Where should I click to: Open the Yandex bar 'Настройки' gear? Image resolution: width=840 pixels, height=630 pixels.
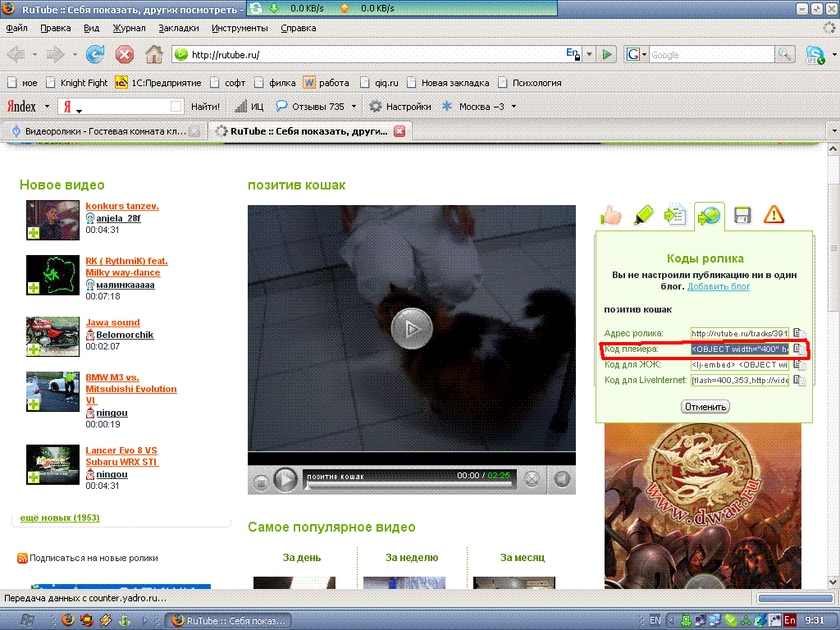[400, 107]
